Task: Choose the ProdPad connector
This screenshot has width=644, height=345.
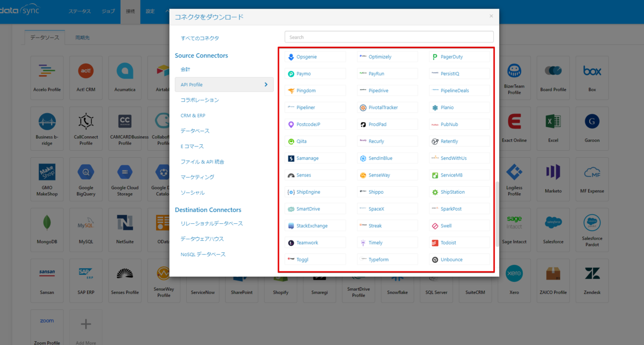Action: point(387,124)
